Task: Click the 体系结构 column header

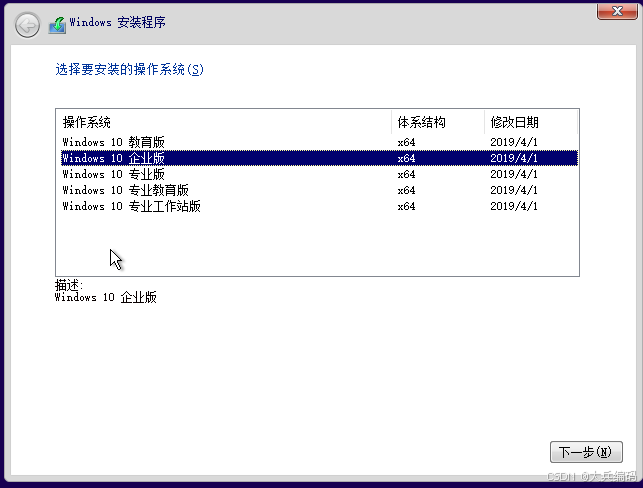Action: click(x=438, y=122)
